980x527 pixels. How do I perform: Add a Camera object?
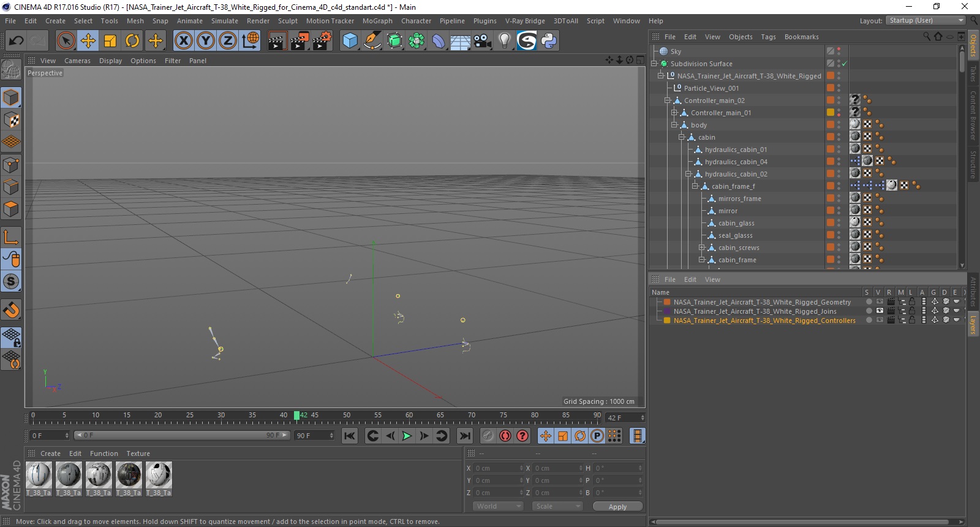click(482, 41)
